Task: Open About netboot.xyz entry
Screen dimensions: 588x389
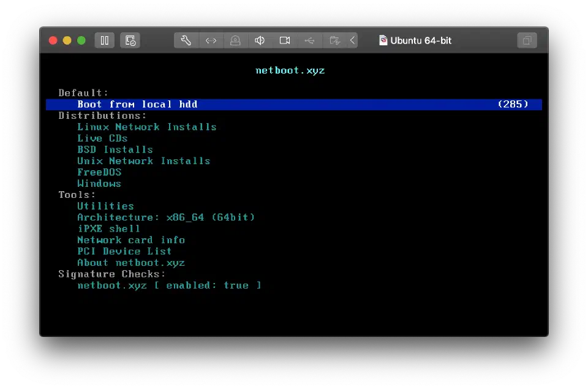Action: (x=131, y=263)
